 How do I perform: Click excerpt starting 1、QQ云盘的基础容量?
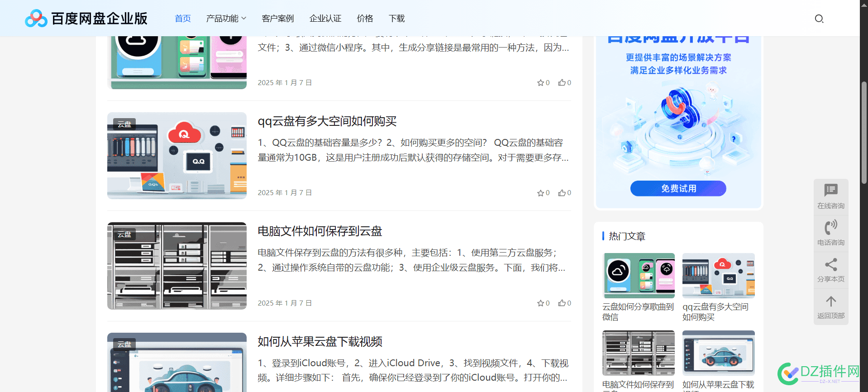point(413,150)
